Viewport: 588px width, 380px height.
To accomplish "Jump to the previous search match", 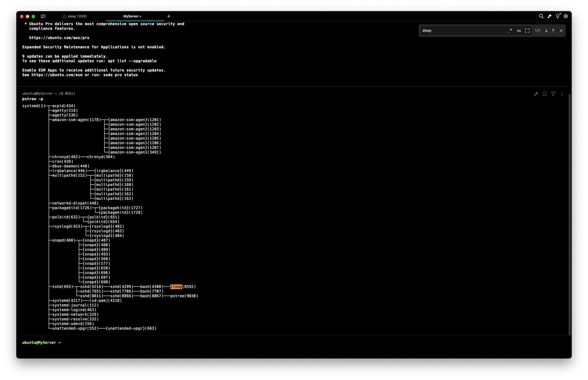I will click(553, 31).
